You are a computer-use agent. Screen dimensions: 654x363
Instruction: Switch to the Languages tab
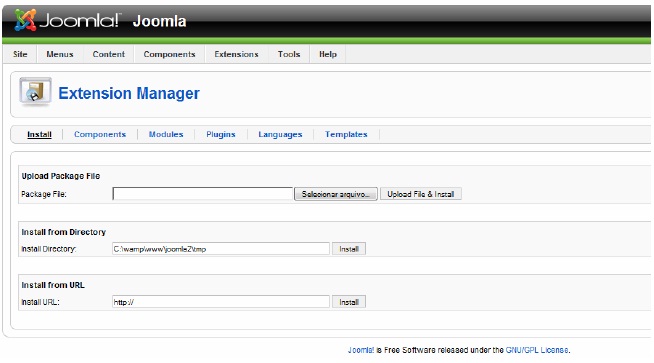click(280, 134)
